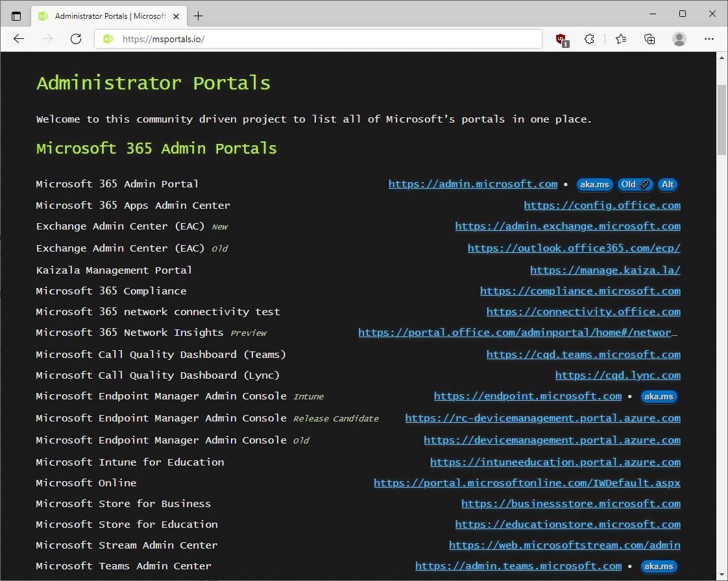
Task: Open the https://config.office.com link
Action: point(601,206)
